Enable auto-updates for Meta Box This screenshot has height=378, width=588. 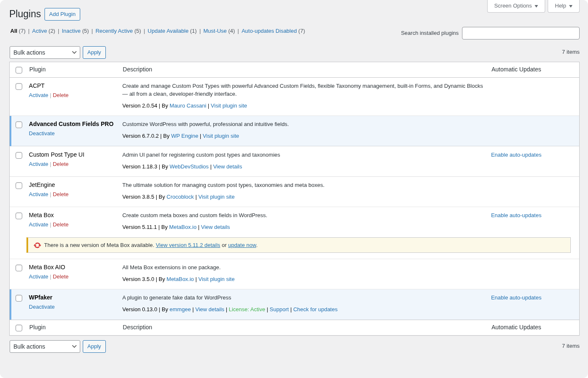click(516, 215)
